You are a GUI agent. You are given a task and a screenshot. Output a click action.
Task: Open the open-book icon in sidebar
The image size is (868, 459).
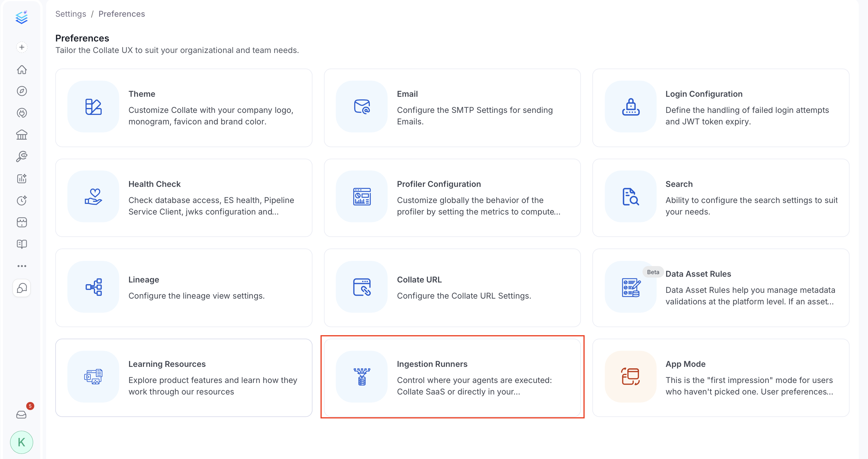22,244
